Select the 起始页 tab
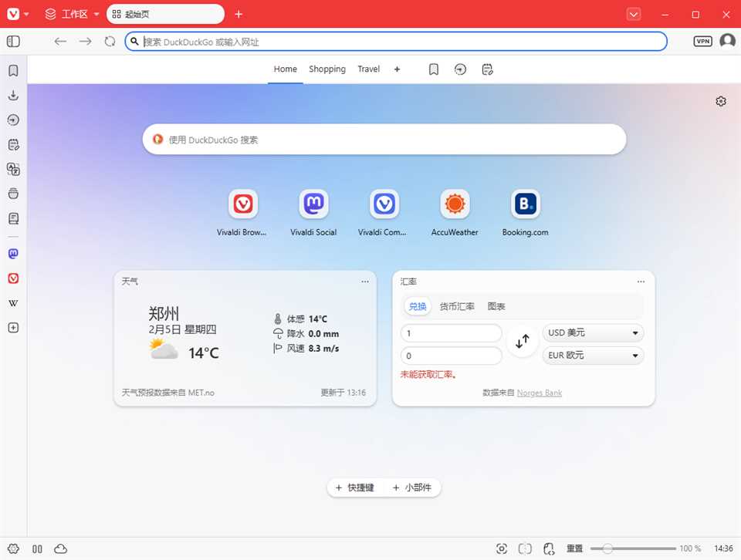The height and width of the screenshot is (560, 741). 165,14
